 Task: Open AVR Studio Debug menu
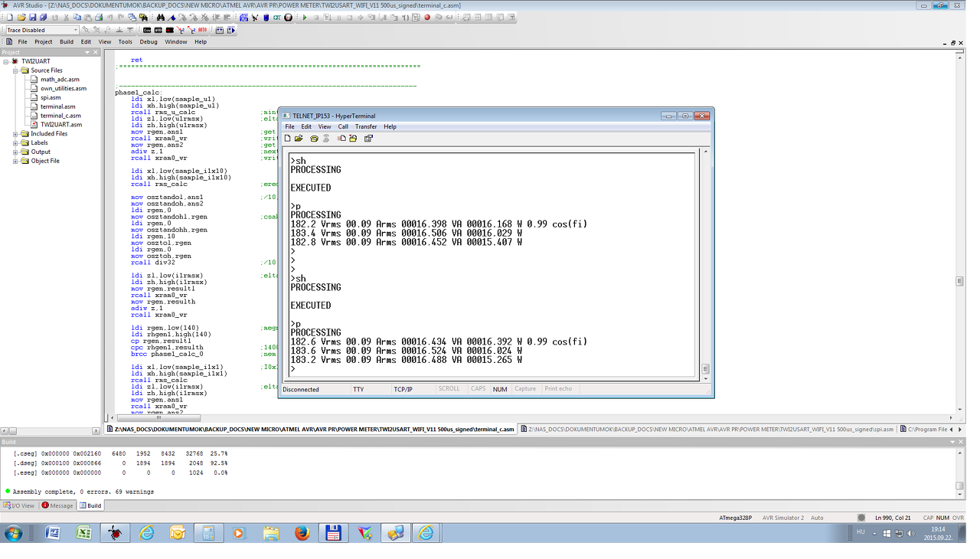click(148, 42)
